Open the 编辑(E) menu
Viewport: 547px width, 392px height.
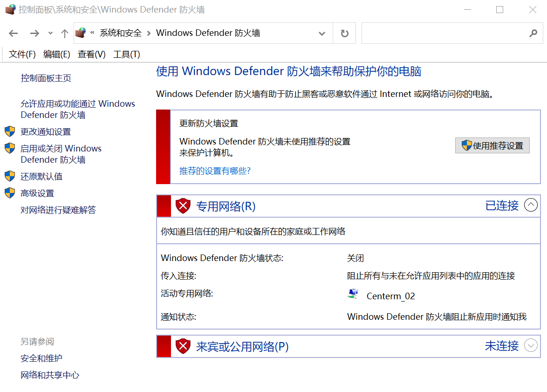click(56, 55)
